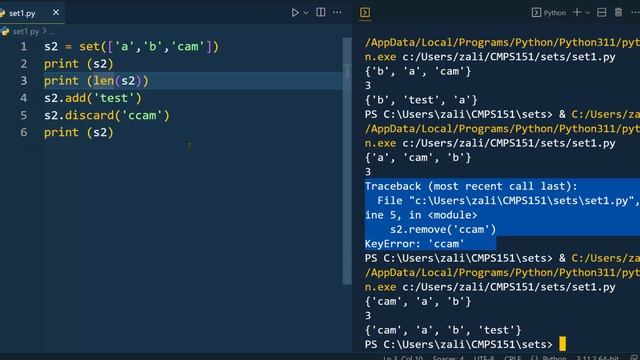Click terminal output {'b', 'a', 'cam'}
The width and height of the screenshot is (640, 360).
point(418,71)
